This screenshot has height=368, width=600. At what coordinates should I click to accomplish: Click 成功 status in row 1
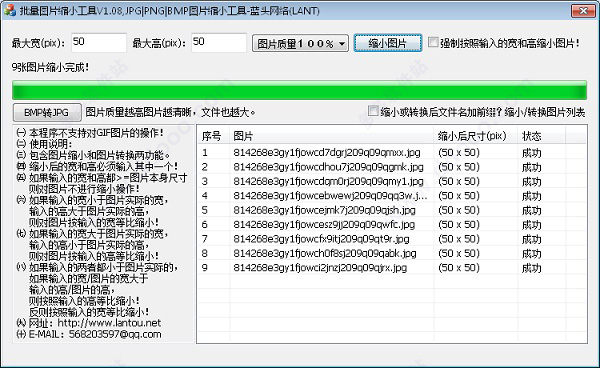[x=532, y=153]
